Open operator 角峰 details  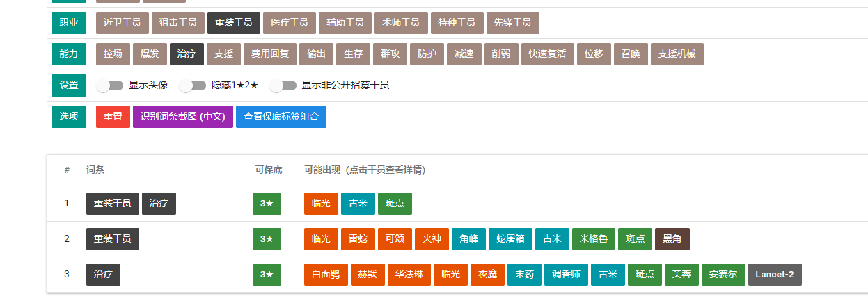click(x=468, y=239)
